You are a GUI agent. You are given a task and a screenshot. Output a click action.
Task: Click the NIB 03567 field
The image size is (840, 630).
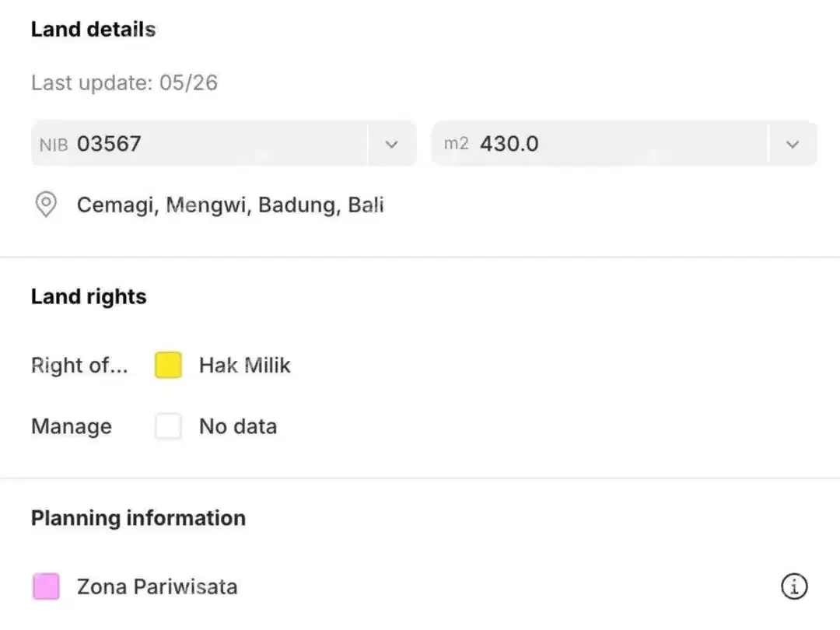pyautogui.click(x=224, y=144)
